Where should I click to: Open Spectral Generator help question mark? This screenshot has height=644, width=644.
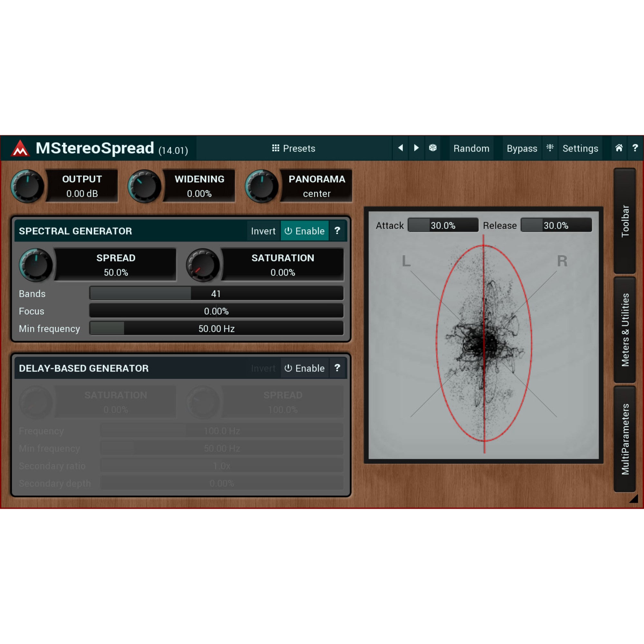pos(337,231)
